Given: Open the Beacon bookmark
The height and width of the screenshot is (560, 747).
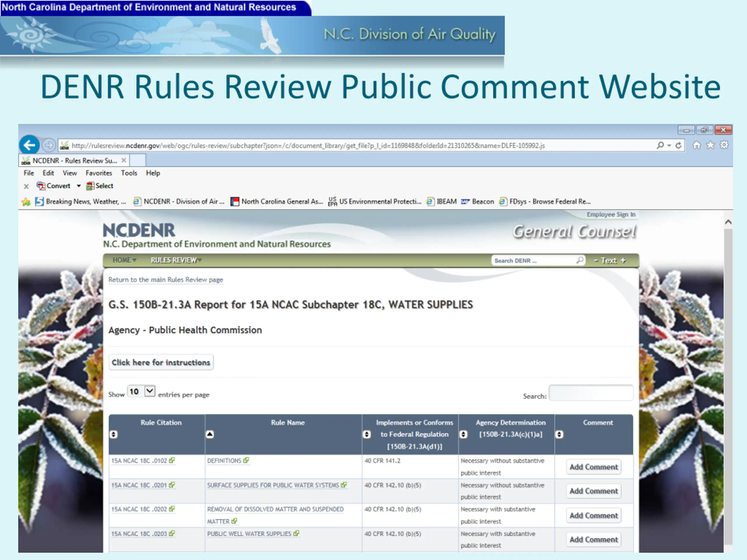Looking at the screenshot, I should (x=477, y=202).
